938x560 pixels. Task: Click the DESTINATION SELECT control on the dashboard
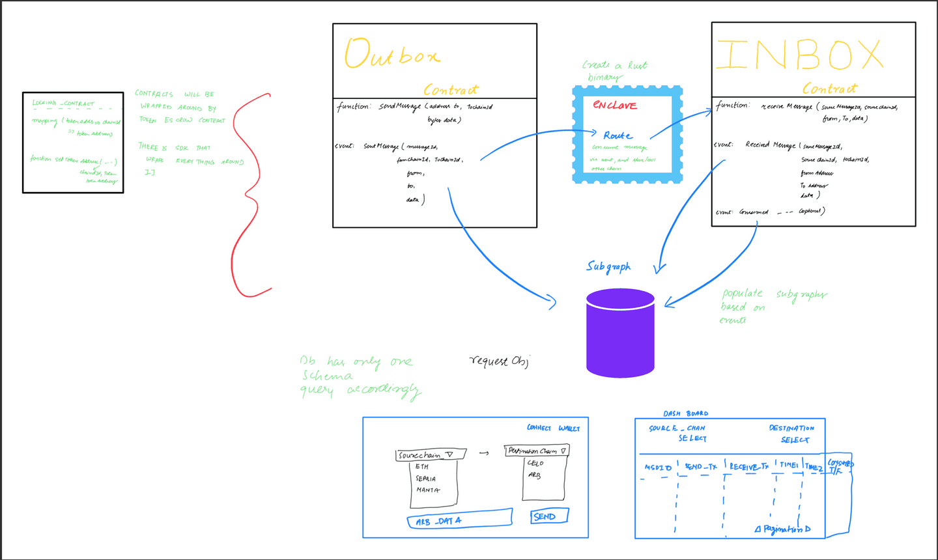coord(791,434)
